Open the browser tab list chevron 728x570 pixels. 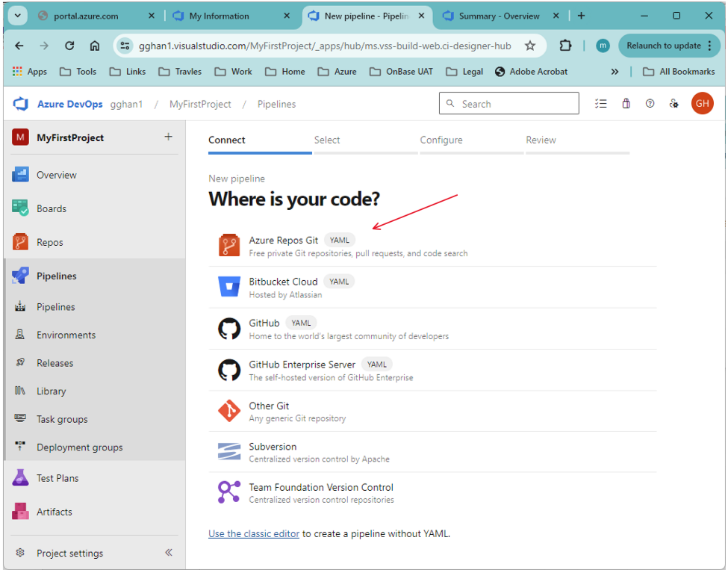(16, 15)
